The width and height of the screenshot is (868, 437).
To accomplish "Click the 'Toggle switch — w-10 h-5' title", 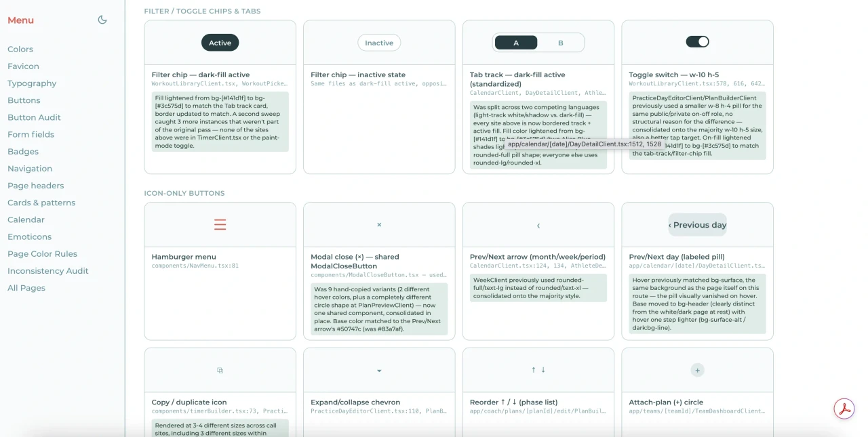I will tap(675, 75).
